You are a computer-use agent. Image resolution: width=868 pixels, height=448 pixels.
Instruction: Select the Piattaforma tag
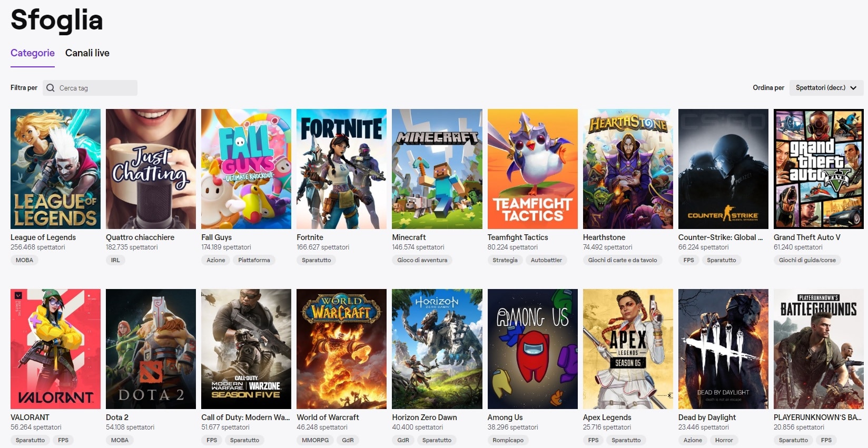pos(254,260)
